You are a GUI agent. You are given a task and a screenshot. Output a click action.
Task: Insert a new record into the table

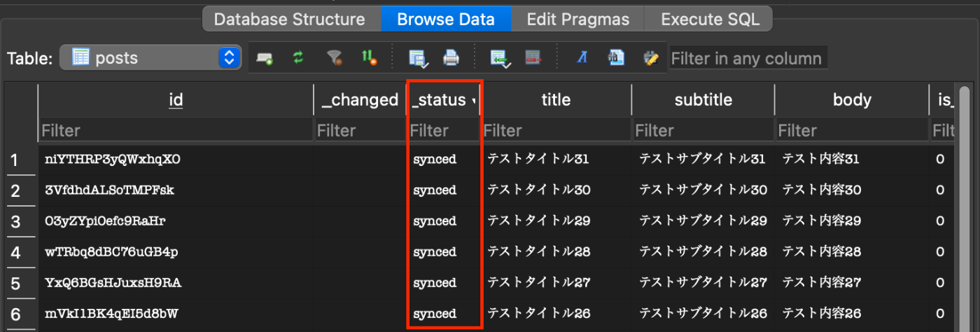coord(500,58)
